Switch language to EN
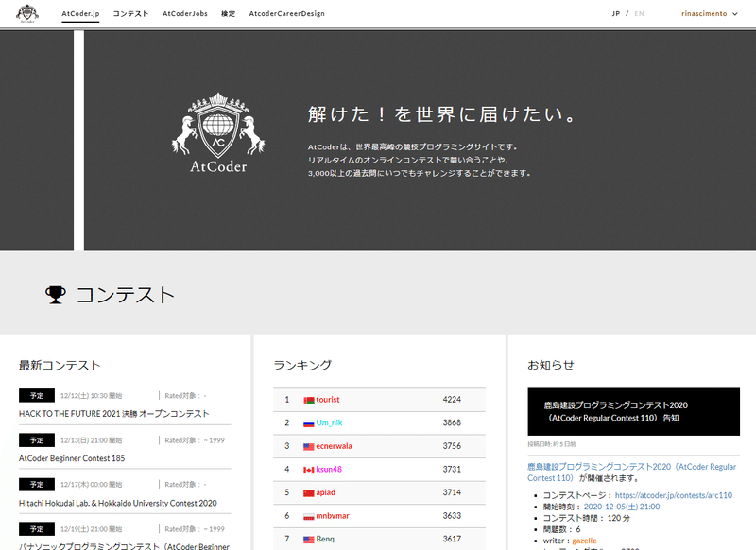The height and width of the screenshot is (550, 756). (x=640, y=13)
